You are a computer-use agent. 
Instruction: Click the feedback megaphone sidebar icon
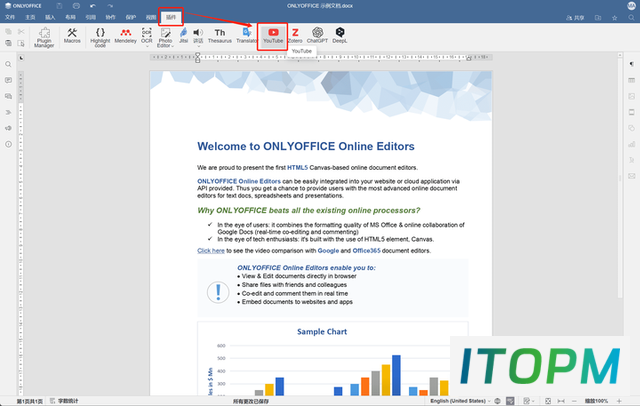pos(8,128)
